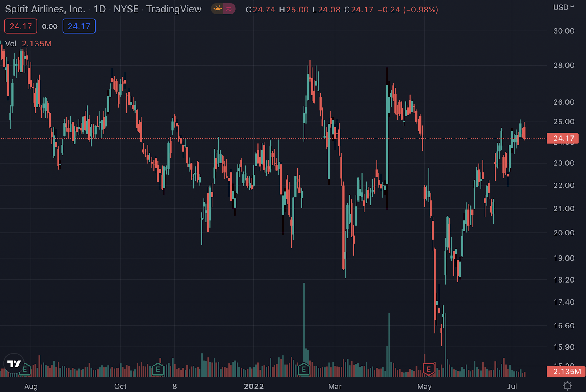This screenshot has height=392, width=586.
Task: Click the Aug label on time axis
Action: pyautogui.click(x=31, y=387)
